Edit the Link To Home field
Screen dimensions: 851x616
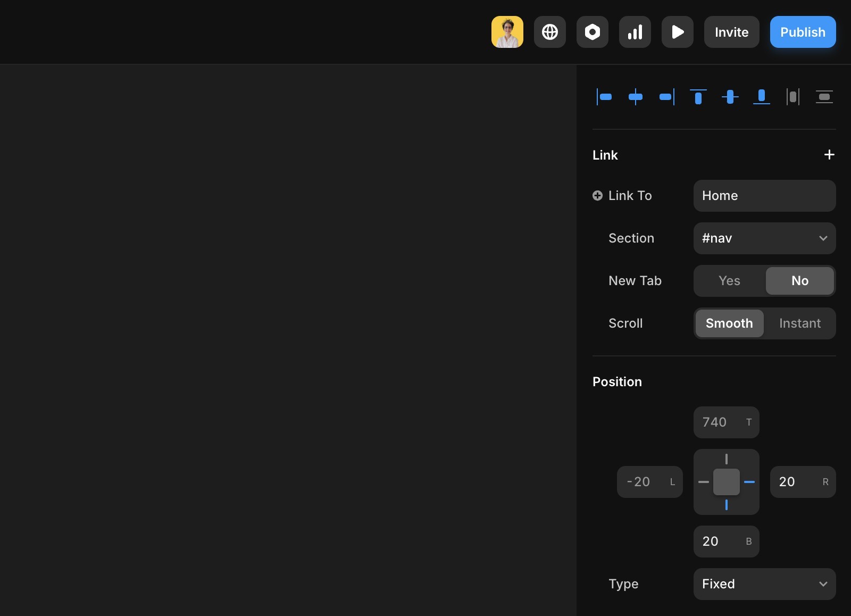[764, 196]
